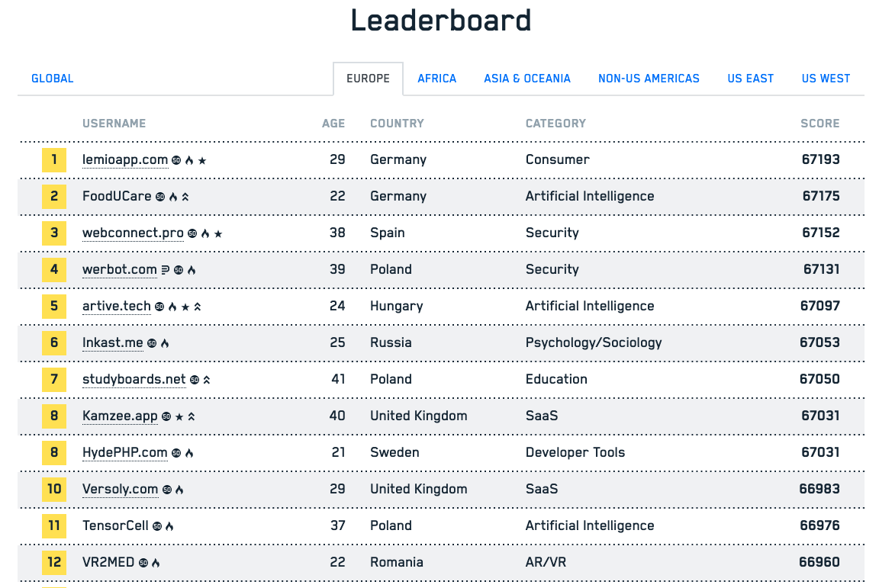879x588 pixels.
Task: Click the 50 badge next to FoodUCare
Action: tap(160, 197)
